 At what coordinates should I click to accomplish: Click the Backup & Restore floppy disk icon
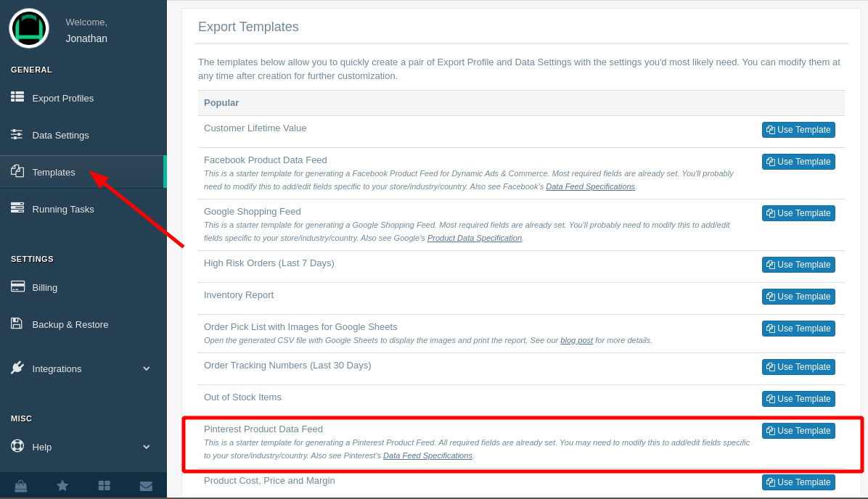click(x=17, y=323)
